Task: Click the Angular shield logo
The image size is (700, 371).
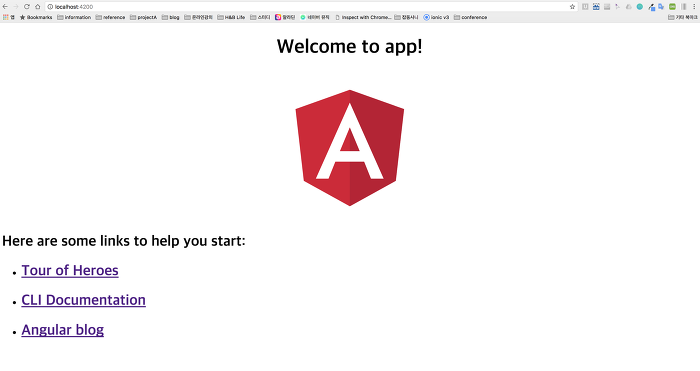Action: [350, 148]
